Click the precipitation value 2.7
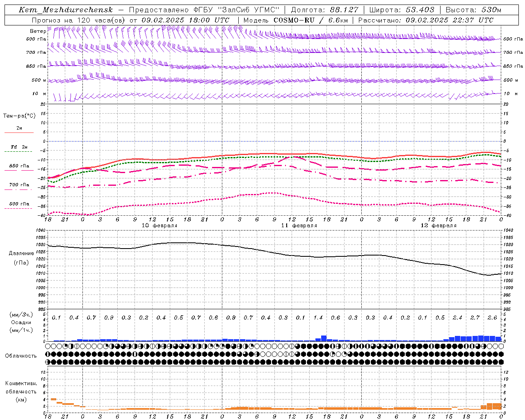 (475, 317)
